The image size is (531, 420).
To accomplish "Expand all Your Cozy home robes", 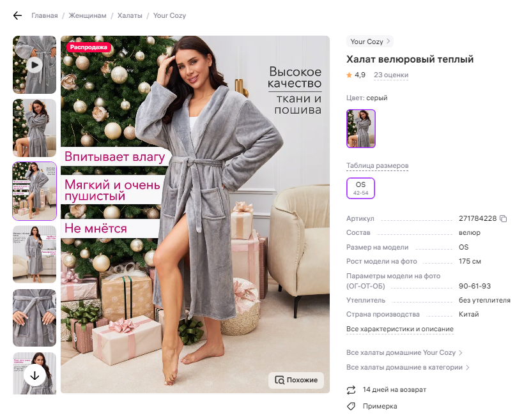I will click(404, 353).
